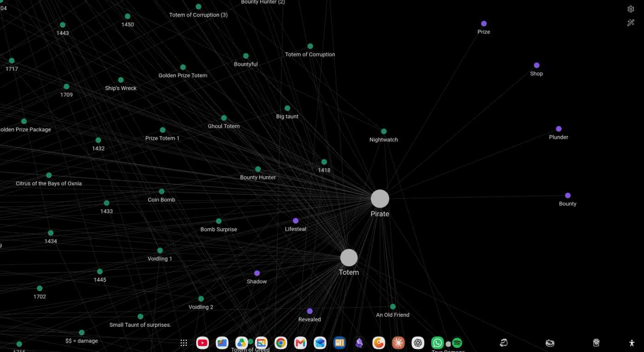The image size is (644, 352).
Task: Click the purple Bounty tag node
Action: pyautogui.click(x=568, y=195)
